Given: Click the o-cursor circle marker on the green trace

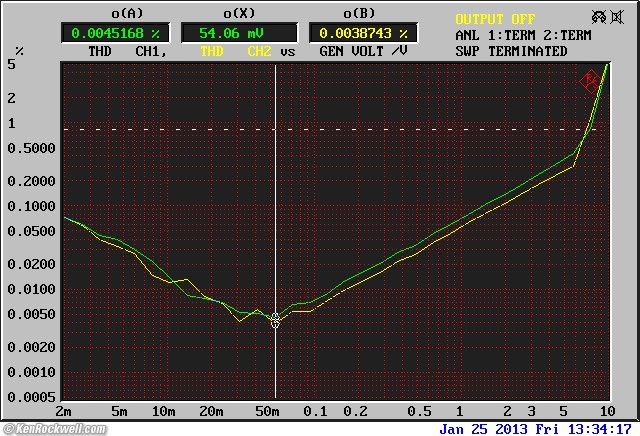Looking at the screenshot, I should (276, 317).
